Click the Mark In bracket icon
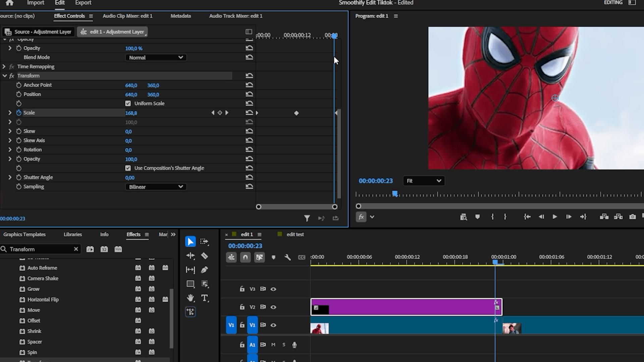644x362 pixels. pyautogui.click(x=492, y=217)
